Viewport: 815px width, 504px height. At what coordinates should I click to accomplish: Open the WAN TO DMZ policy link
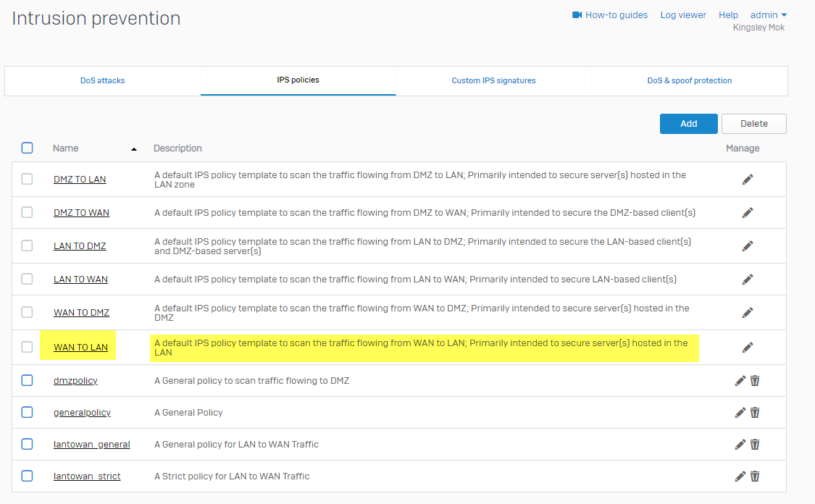[81, 313]
